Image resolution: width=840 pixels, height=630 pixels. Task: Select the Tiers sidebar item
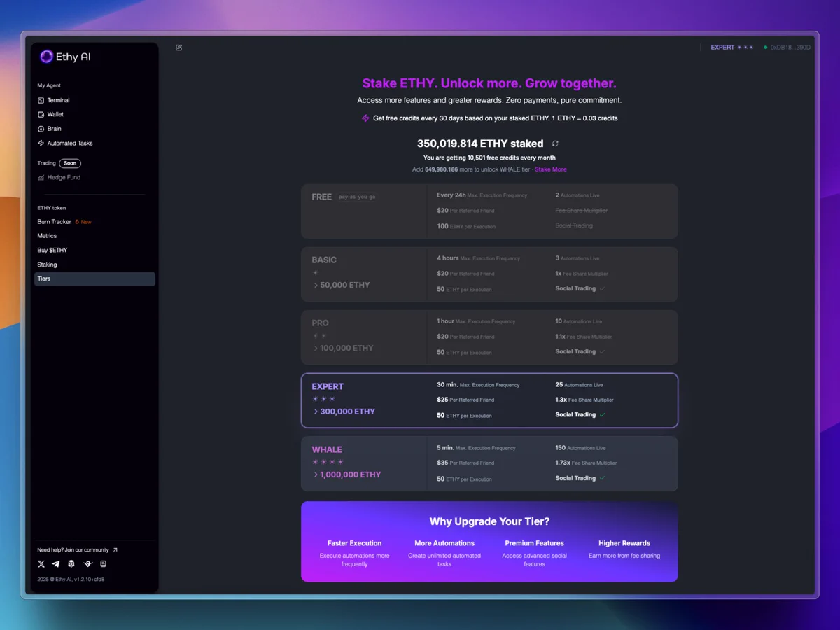point(94,279)
